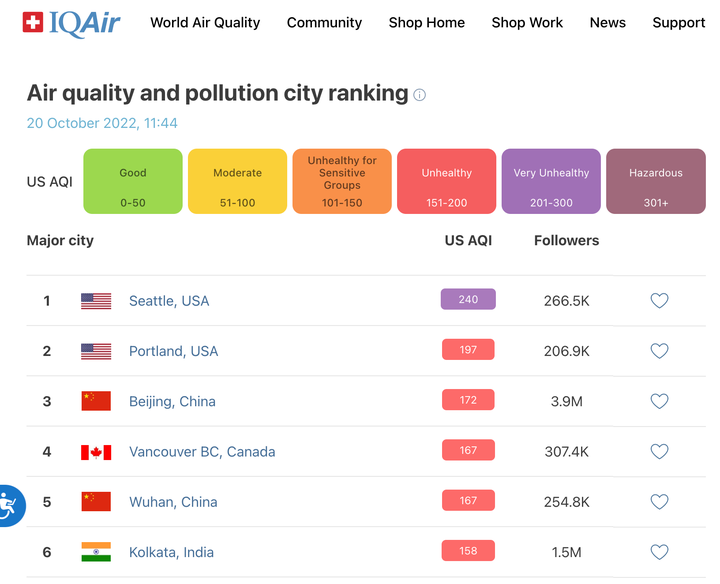The width and height of the screenshot is (720, 584).
Task: Open the ranking info icon beside the title
Action: (419, 95)
